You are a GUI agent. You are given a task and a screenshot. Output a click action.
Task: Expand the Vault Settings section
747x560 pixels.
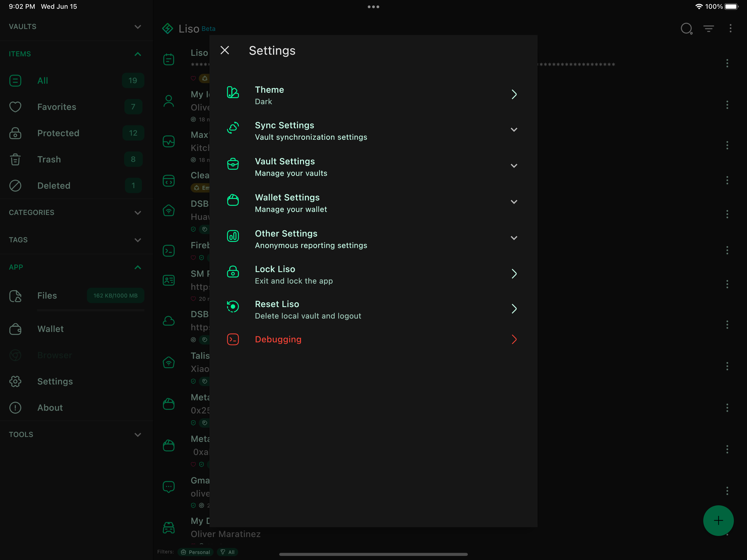[x=514, y=166]
